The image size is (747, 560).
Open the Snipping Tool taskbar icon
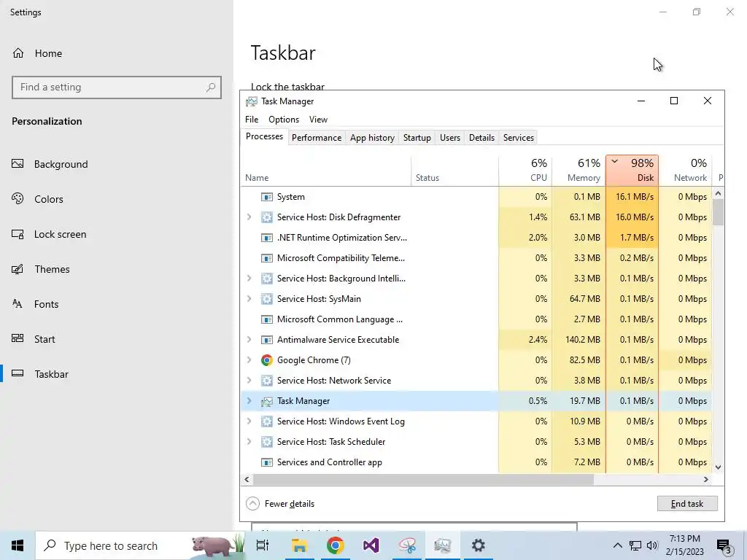pos(407,545)
